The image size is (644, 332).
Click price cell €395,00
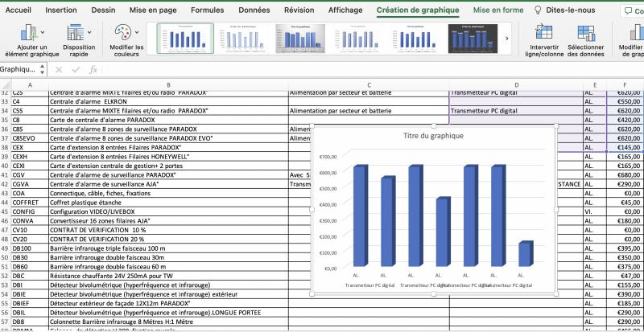(x=625, y=248)
